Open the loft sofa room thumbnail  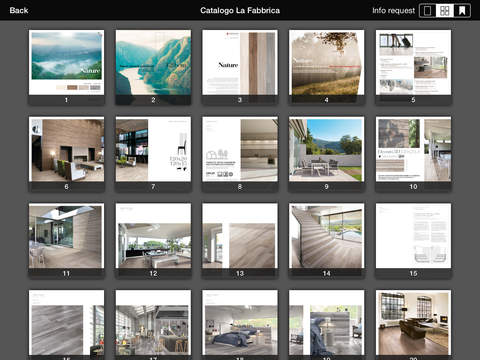pos(413,322)
